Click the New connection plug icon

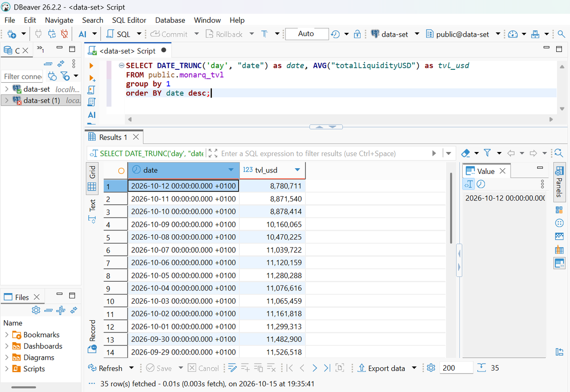pos(12,34)
